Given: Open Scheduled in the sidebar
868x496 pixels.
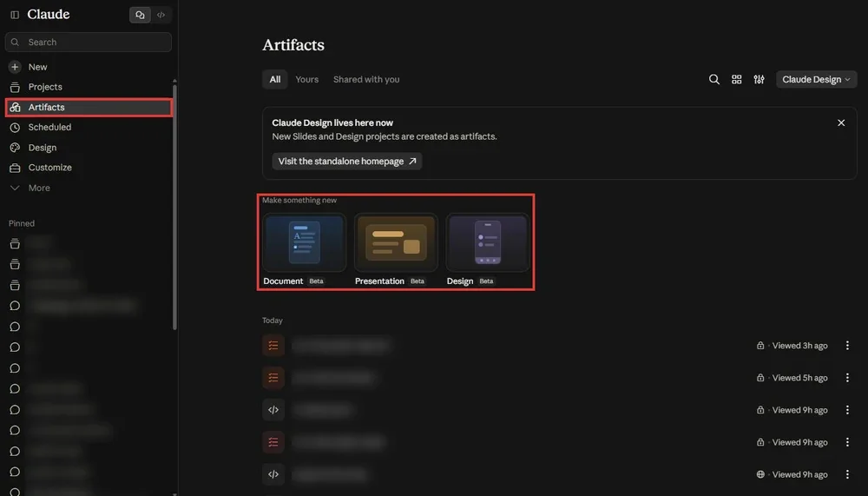Looking at the screenshot, I should coord(89,128).
